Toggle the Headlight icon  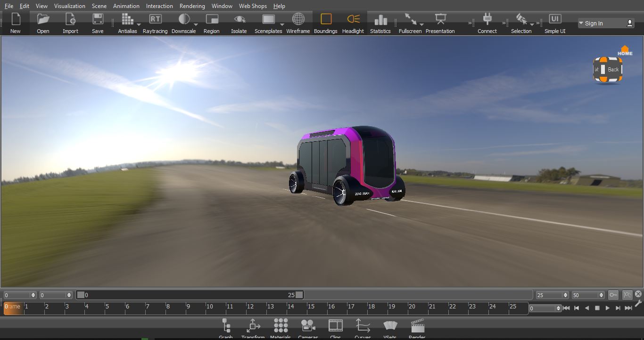(x=353, y=19)
